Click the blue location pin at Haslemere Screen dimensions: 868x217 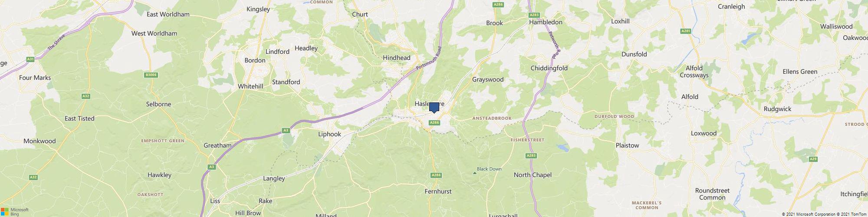click(434, 108)
